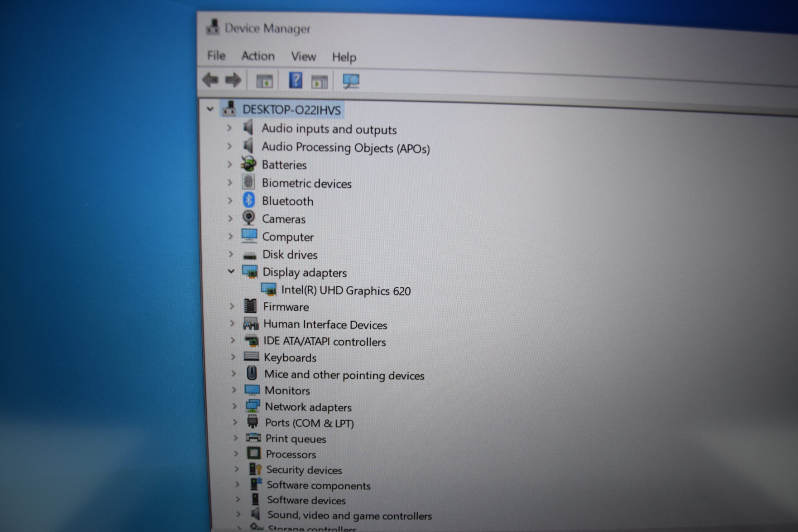Screen dimensions: 798x532
Task: Collapse the DESKTOP-O22IHVS root node
Action: pos(210,109)
